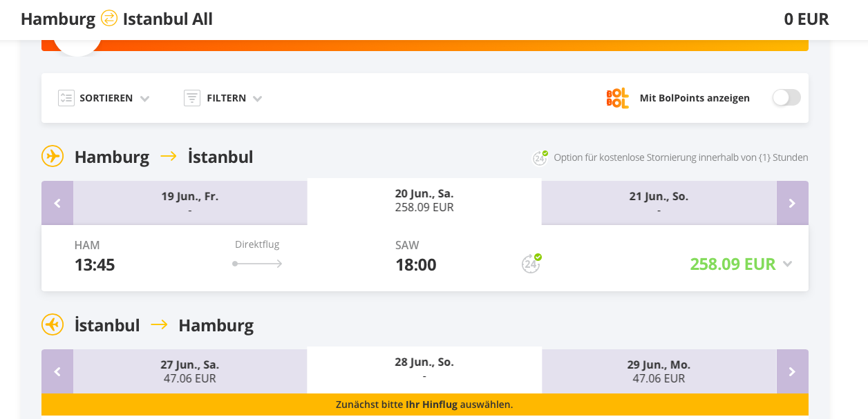Click the outbound flight plane icon

[53, 157]
